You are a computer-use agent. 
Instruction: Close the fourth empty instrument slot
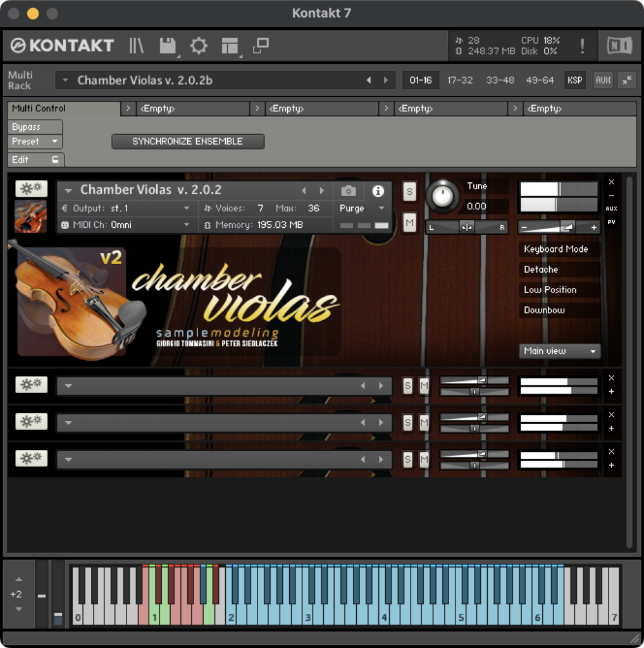(x=611, y=451)
